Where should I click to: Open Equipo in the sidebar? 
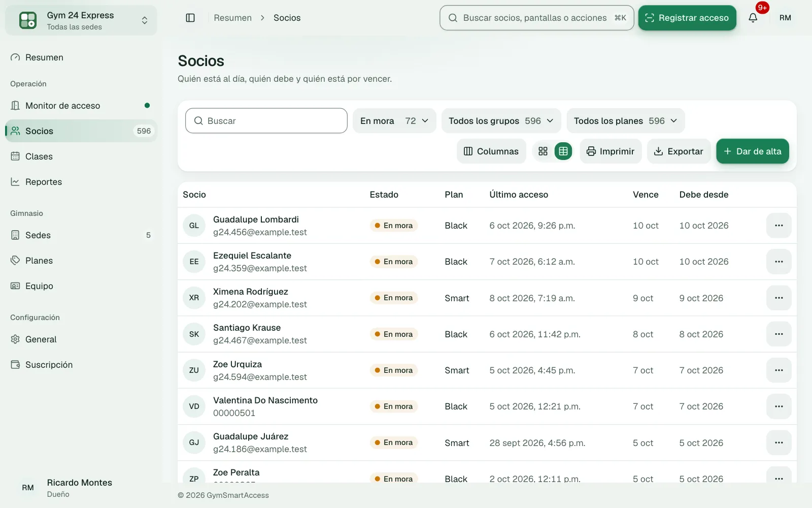pyautogui.click(x=81, y=286)
